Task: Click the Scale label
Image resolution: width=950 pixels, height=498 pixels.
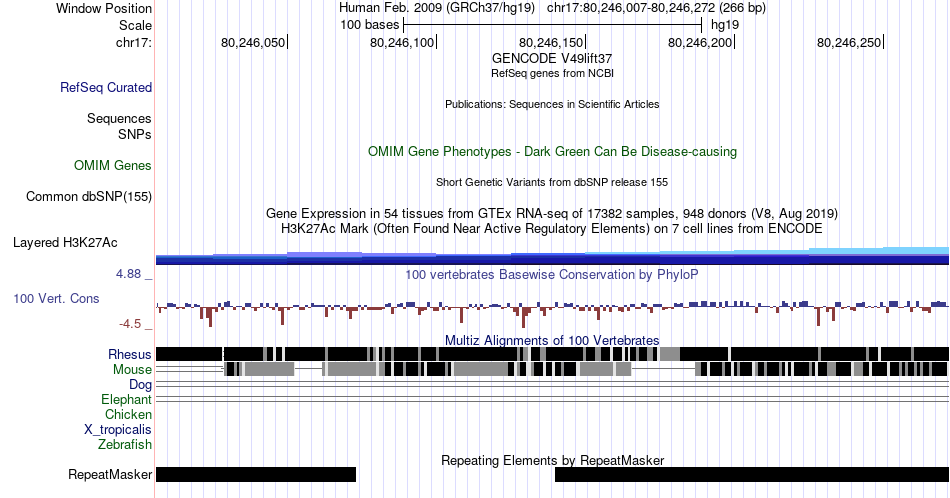Action: [x=135, y=25]
